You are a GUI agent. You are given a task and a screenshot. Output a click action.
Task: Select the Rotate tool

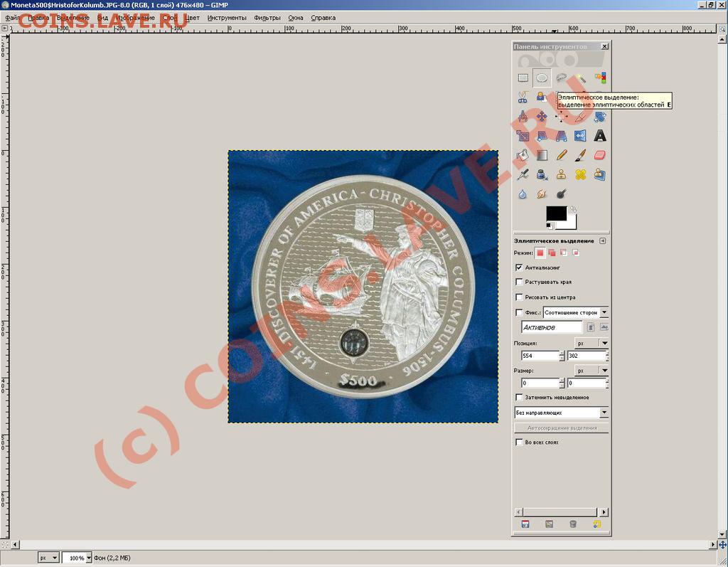(x=600, y=116)
